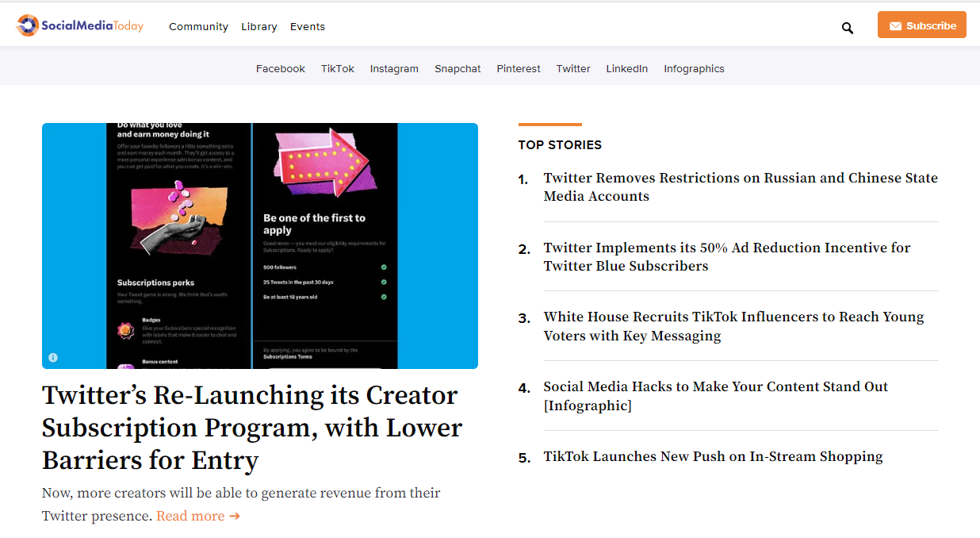980x538 pixels.
Task: Open TikTok In-Stream Shopping story
Action: coord(713,456)
